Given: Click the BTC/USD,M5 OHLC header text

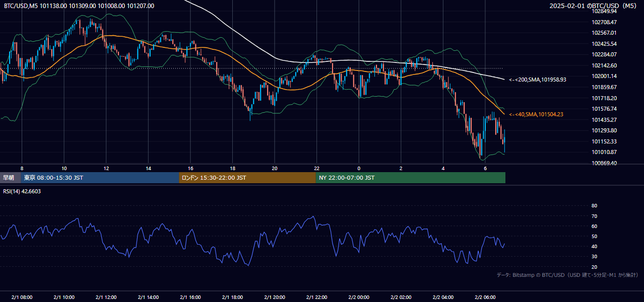Looking at the screenshot, I should click(79, 6).
